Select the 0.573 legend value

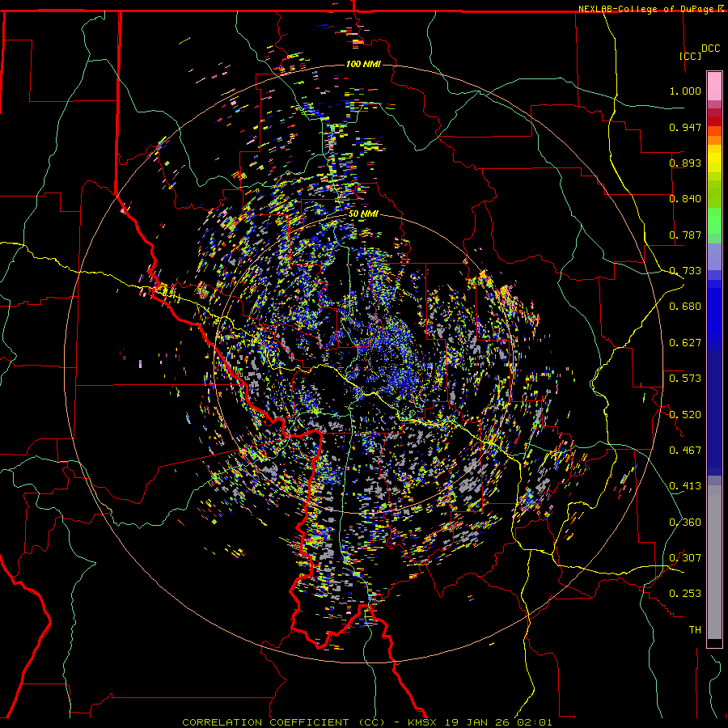coord(685,379)
